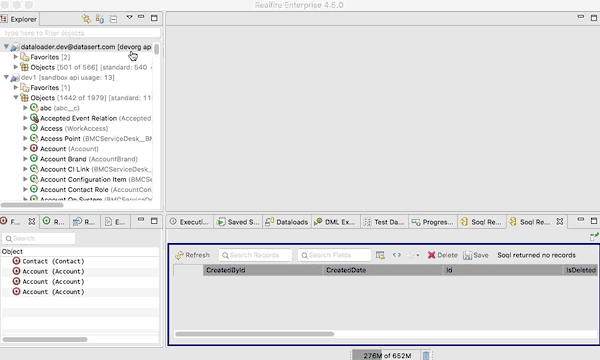The image size is (600, 360).
Task: Open the Progres... tab
Action: coord(432,222)
